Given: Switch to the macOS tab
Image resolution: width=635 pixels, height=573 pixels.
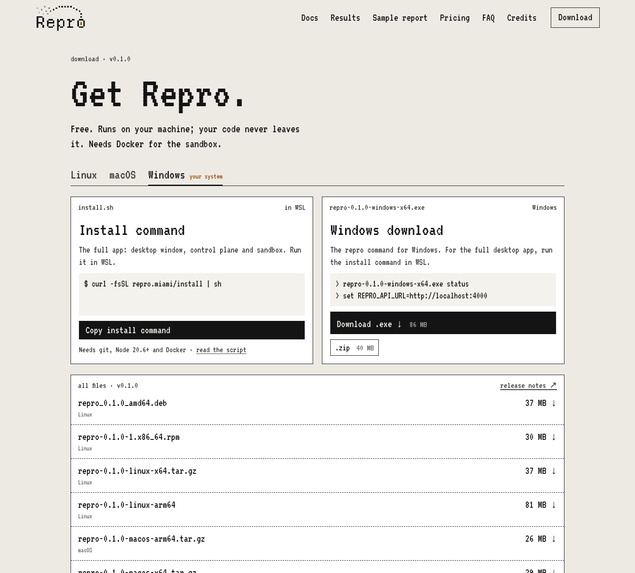Looking at the screenshot, I should pos(122,175).
